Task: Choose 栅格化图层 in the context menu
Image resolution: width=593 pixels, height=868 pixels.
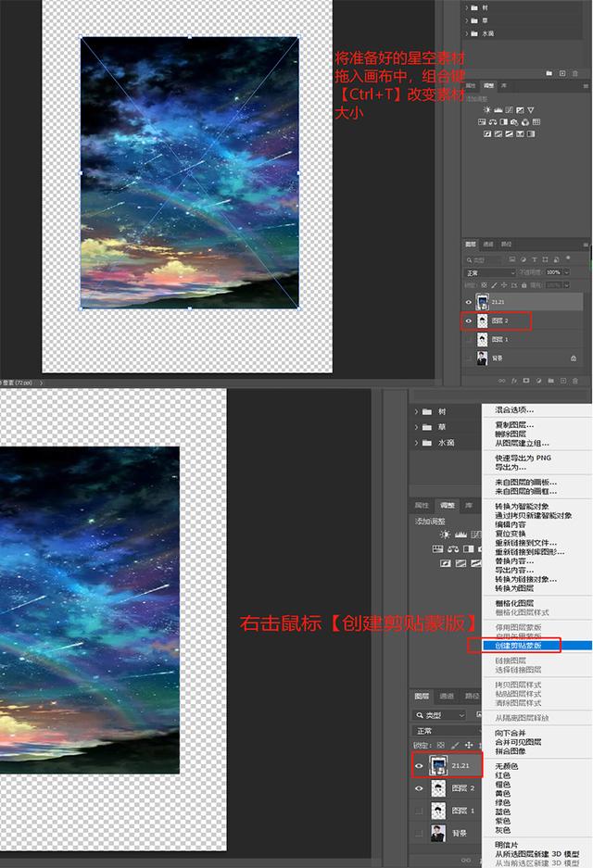Action: click(x=514, y=603)
